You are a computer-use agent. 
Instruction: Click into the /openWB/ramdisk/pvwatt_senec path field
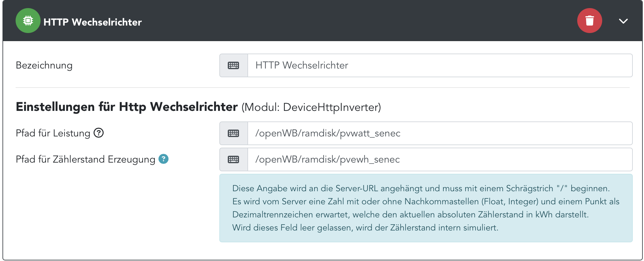(439, 133)
